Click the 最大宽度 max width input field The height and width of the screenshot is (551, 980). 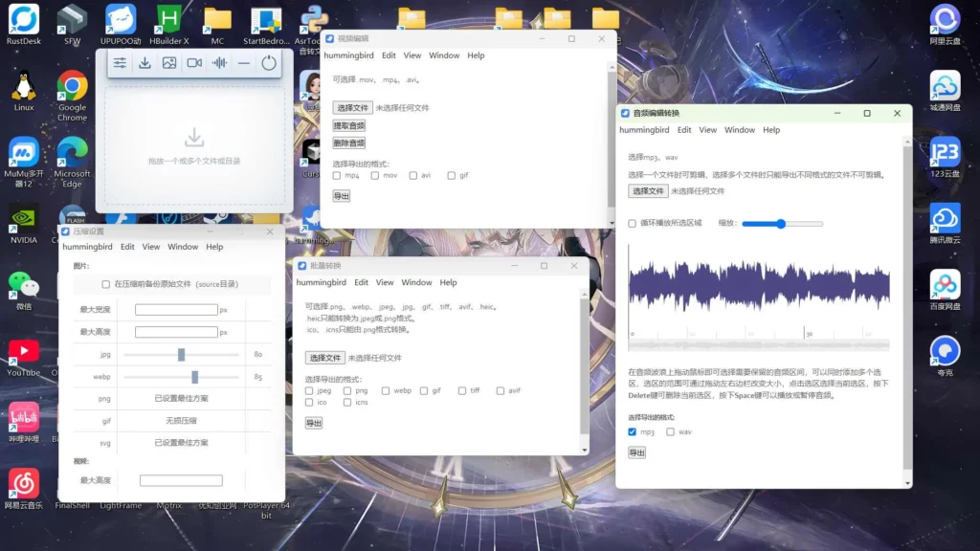(x=176, y=310)
